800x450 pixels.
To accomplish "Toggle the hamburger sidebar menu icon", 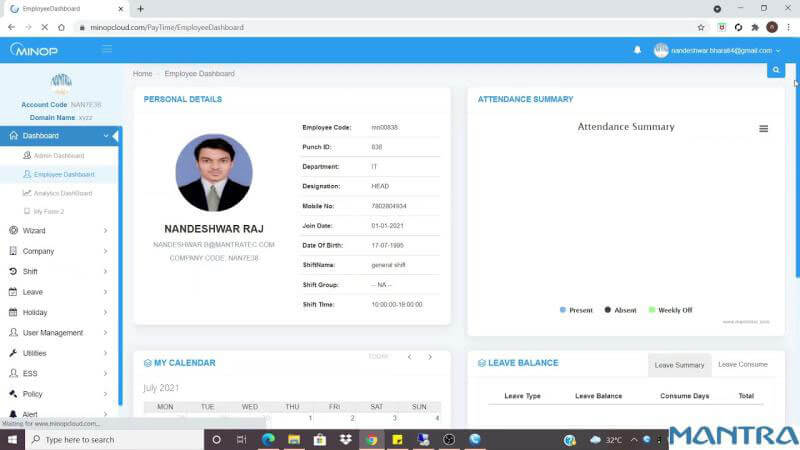I will pos(107,49).
